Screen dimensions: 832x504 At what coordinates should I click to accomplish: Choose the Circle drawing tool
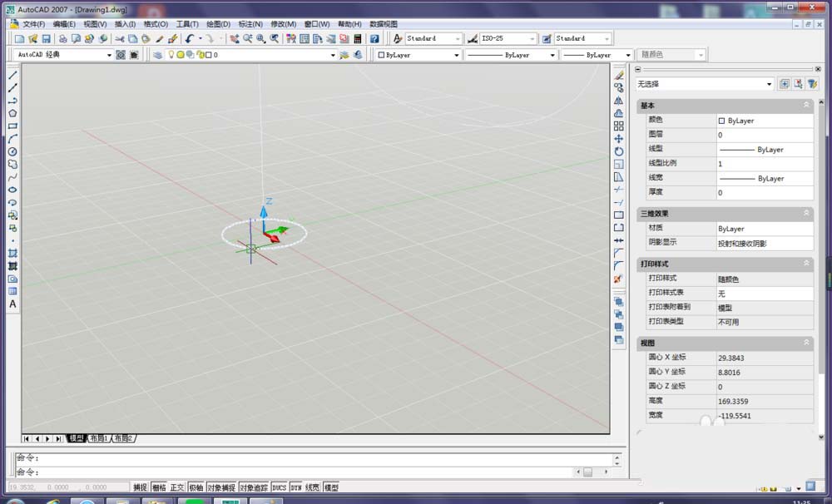12,151
